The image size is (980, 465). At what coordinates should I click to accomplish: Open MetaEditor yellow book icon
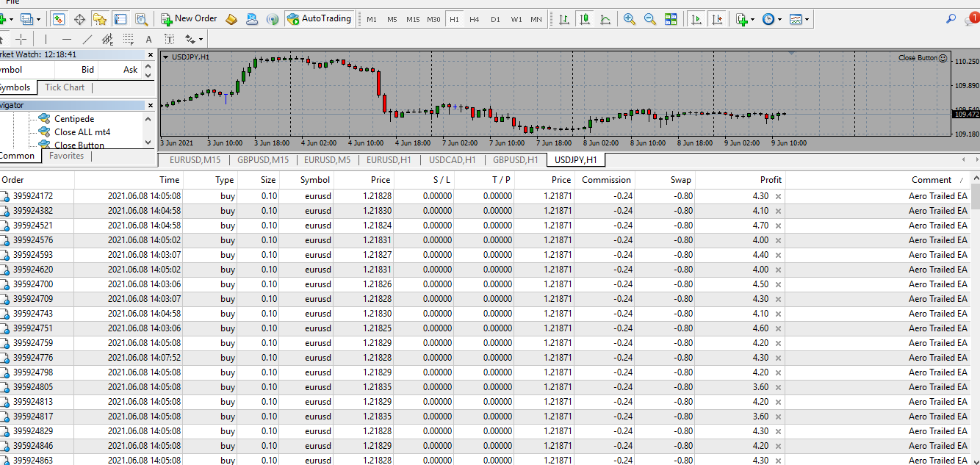click(x=231, y=19)
